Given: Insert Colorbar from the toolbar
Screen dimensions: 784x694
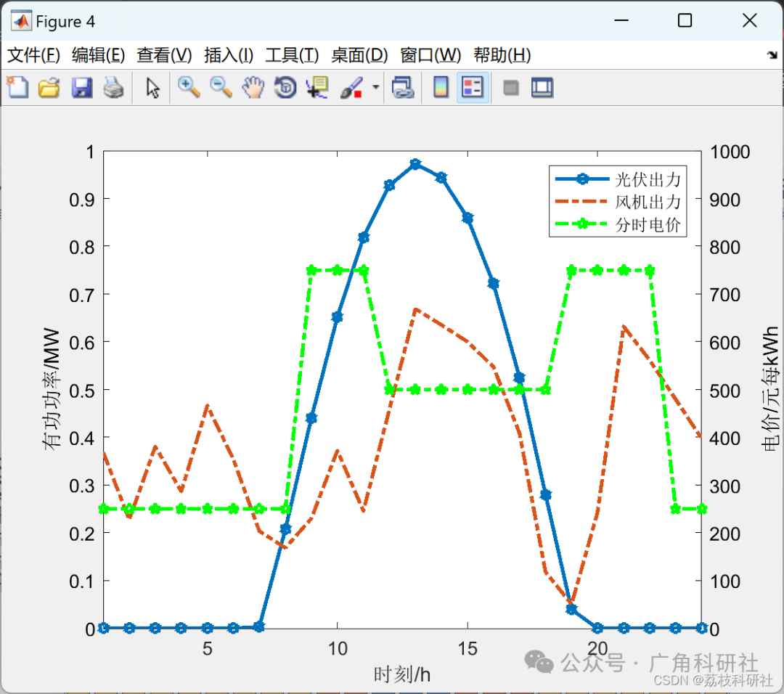Looking at the screenshot, I should click(441, 88).
